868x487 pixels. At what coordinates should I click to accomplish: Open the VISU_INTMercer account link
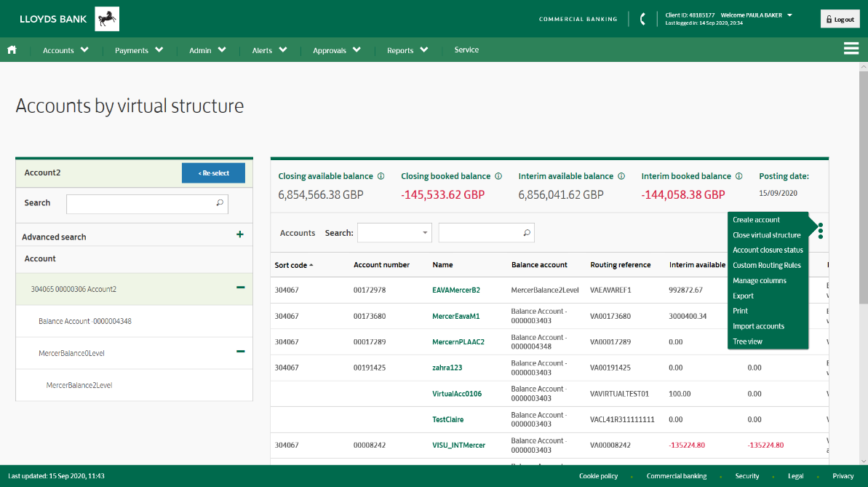(458, 446)
